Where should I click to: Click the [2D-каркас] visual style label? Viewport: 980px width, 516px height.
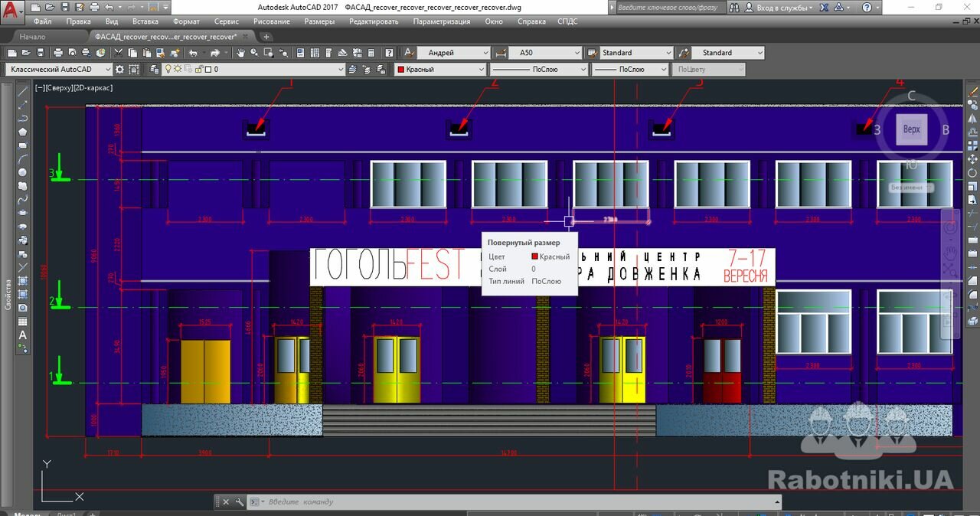[x=93, y=88]
